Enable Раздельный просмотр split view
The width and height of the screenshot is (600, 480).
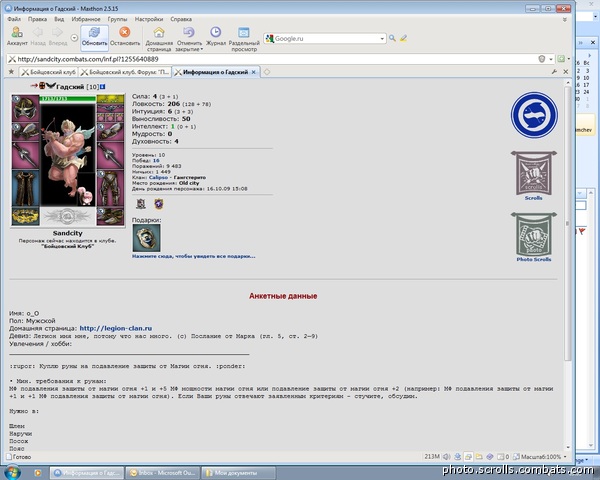pyautogui.click(x=244, y=39)
